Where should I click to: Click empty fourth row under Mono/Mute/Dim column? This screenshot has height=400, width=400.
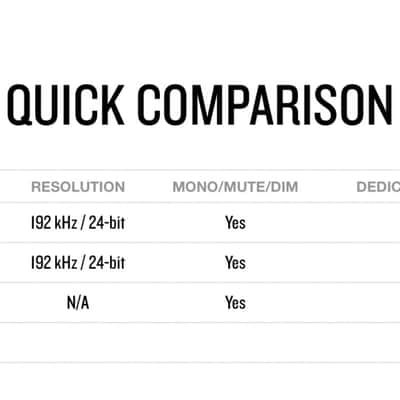(235, 342)
